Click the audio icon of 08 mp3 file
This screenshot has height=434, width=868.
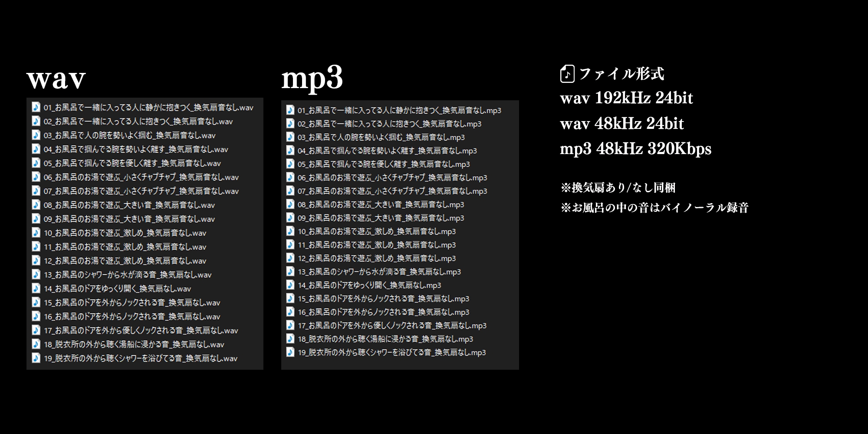[290, 204]
